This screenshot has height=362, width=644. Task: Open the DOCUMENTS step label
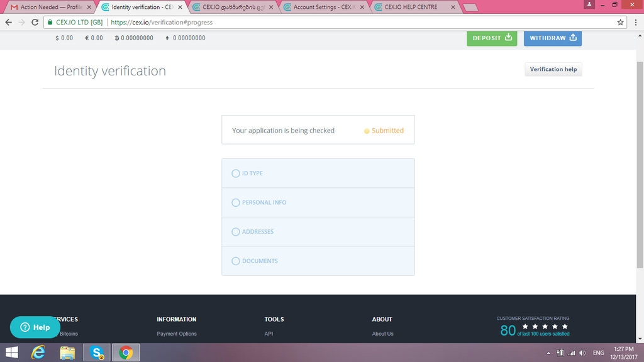tap(260, 261)
